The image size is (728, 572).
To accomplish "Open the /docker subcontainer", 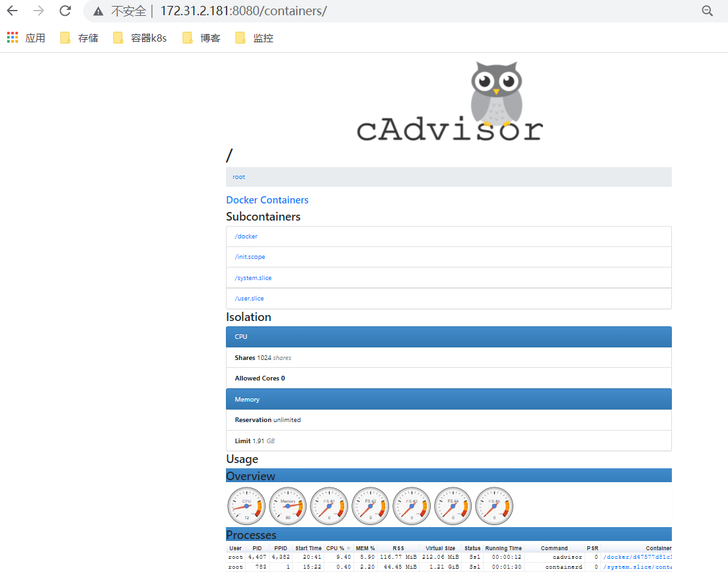I will click(246, 236).
